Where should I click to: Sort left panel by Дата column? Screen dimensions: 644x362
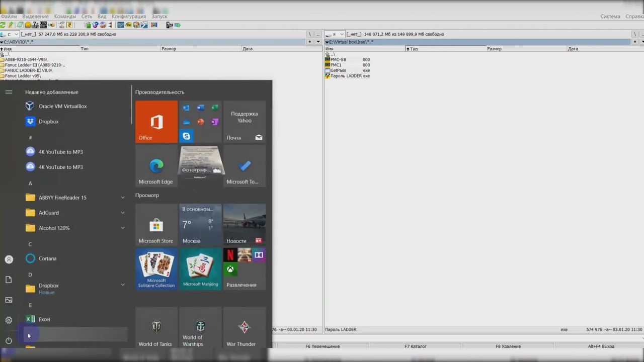point(282,49)
